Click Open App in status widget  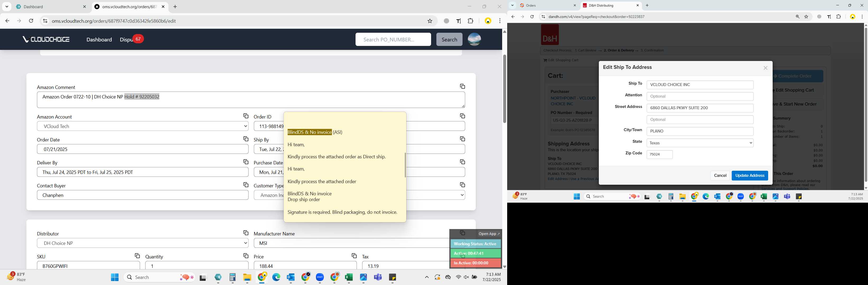pyautogui.click(x=489, y=234)
